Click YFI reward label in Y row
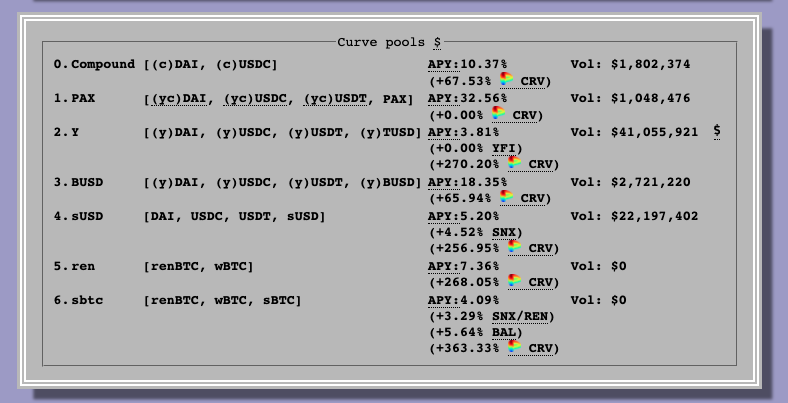The width and height of the screenshot is (788, 403). click(x=504, y=149)
